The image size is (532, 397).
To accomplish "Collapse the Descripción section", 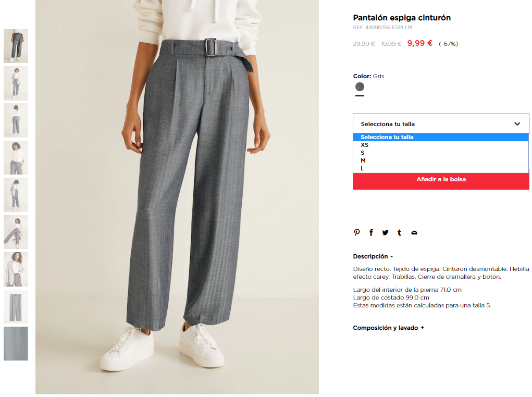I will [373, 256].
